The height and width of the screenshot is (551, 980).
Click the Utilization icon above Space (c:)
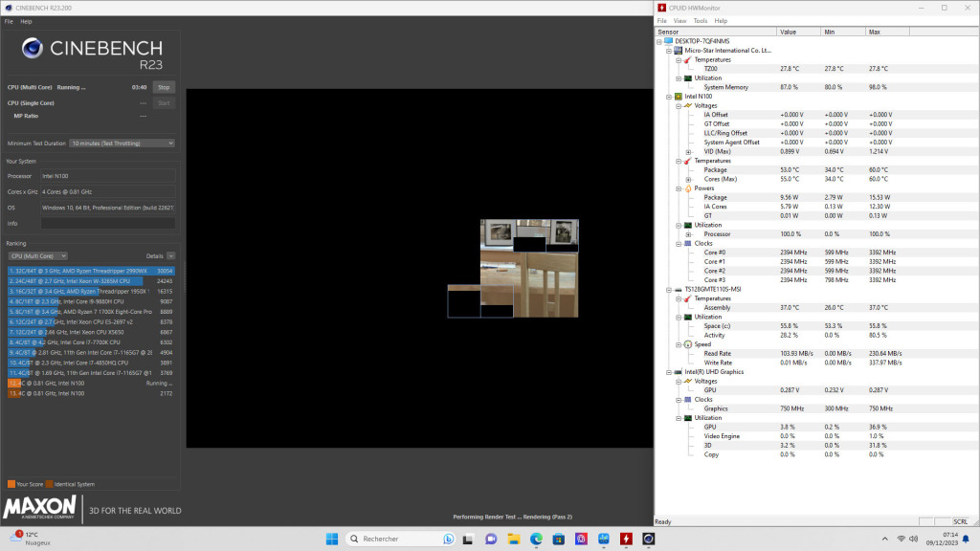687,318
